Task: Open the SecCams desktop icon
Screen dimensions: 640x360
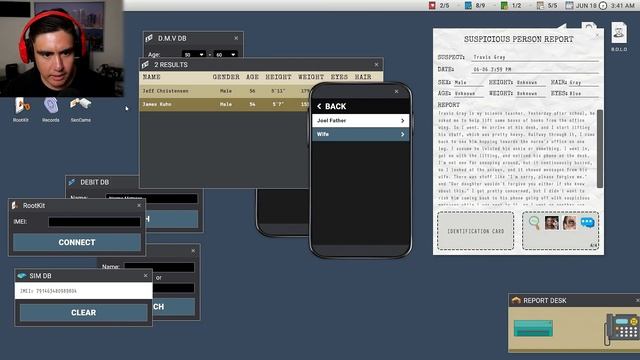Action: tap(80, 104)
